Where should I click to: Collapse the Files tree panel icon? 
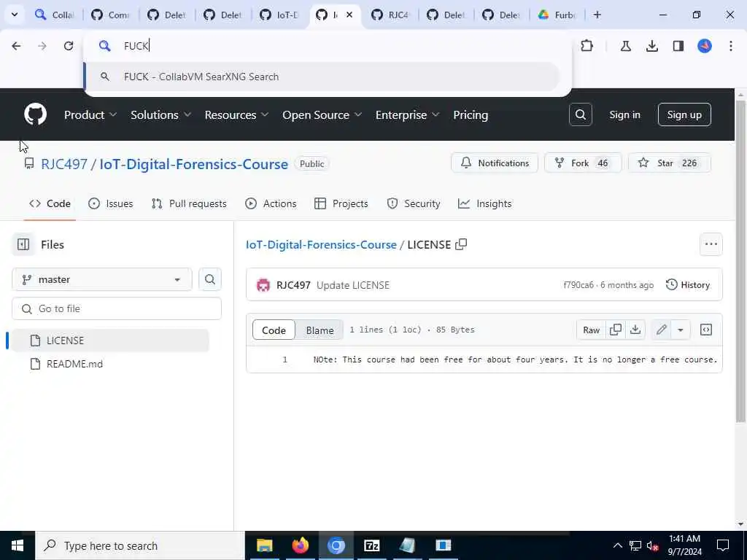[x=23, y=244]
